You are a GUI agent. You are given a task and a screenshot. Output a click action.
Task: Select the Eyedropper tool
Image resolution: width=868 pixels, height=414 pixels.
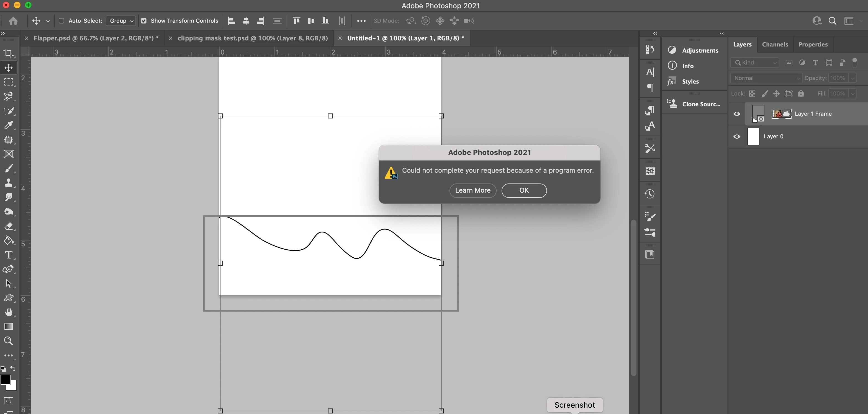point(8,125)
